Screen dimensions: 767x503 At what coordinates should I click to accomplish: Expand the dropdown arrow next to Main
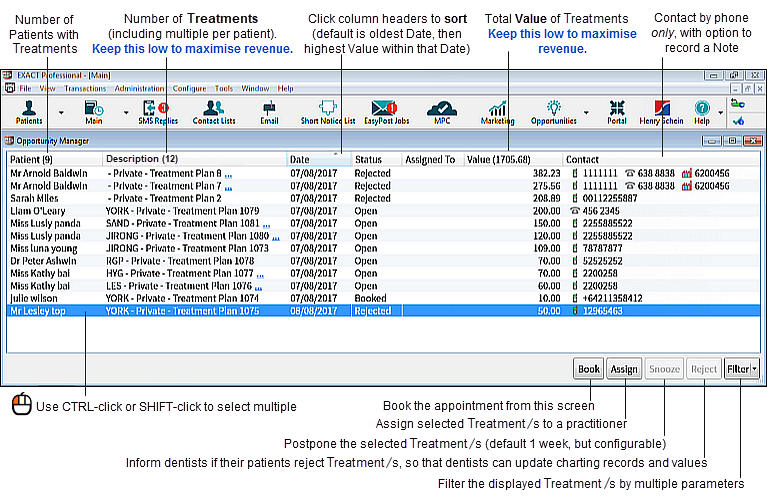(x=126, y=113)
